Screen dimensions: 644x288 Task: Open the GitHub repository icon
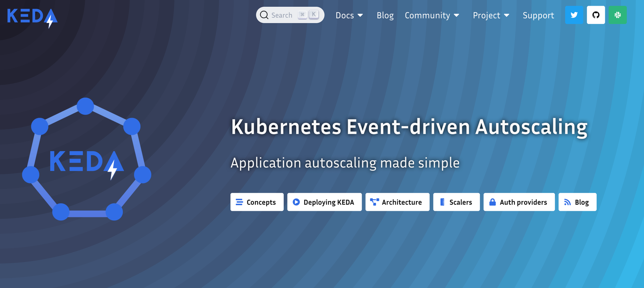(x=596, y=15)
